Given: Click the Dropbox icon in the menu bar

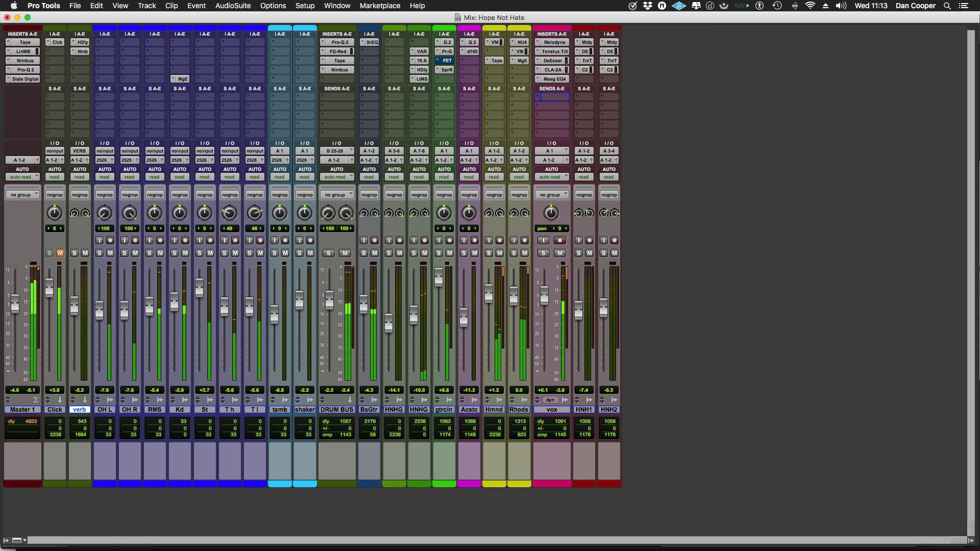Looking at the screenshot, I should tap(647, 6).
